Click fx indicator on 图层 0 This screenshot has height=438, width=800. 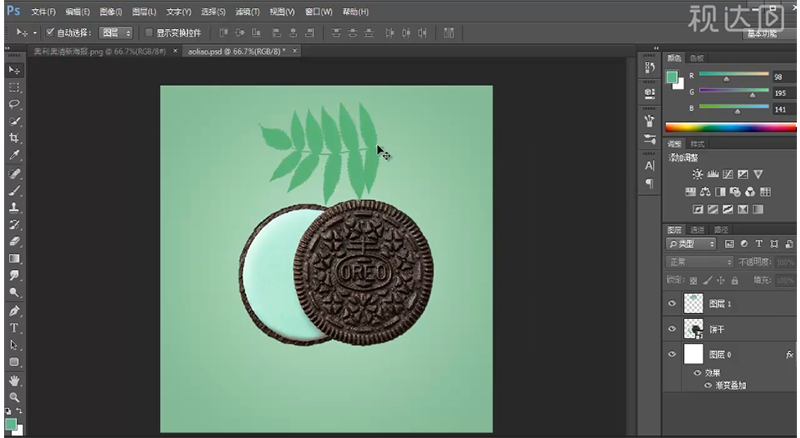pos(789,354)
